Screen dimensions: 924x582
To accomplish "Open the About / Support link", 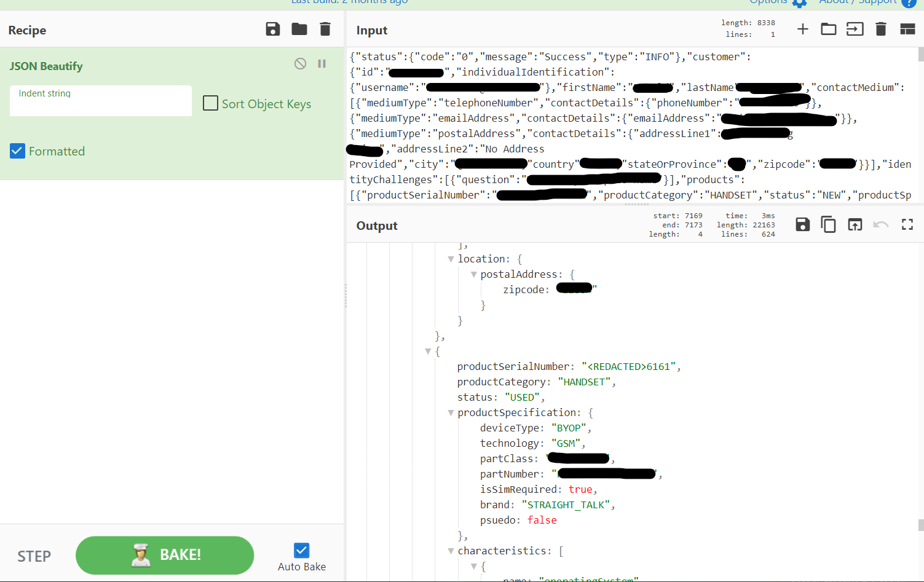I will pyautogui.click(x=858, y=2).
